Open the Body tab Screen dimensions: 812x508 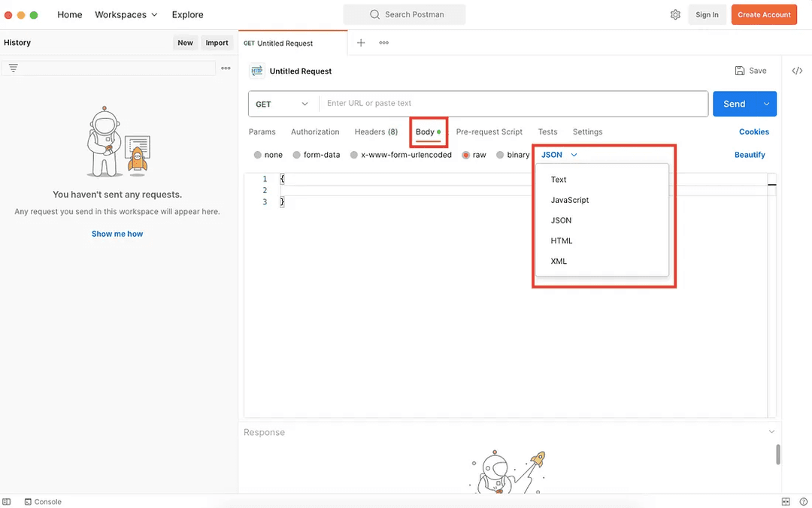(x=429, y=132)
